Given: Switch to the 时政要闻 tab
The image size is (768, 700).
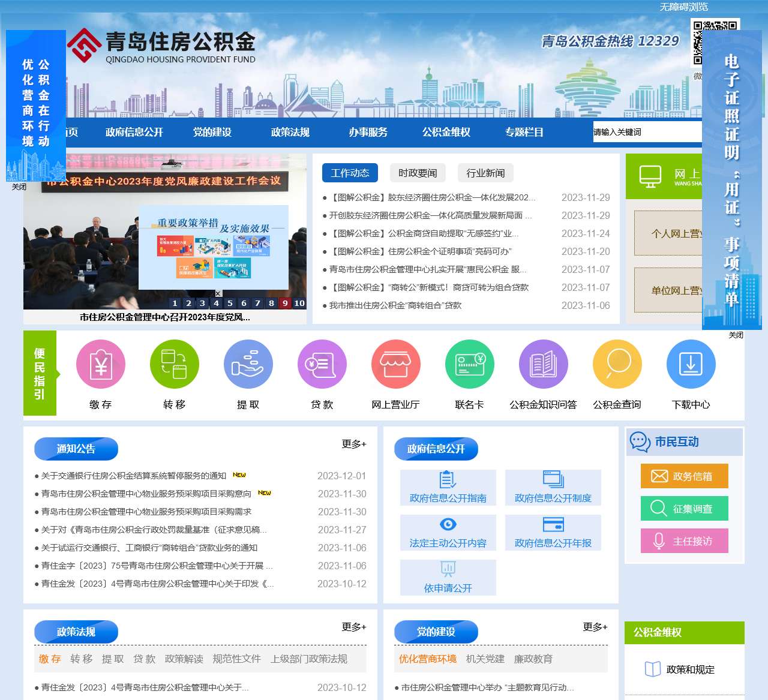Looking at the screenshot, I should pos(417,173).
